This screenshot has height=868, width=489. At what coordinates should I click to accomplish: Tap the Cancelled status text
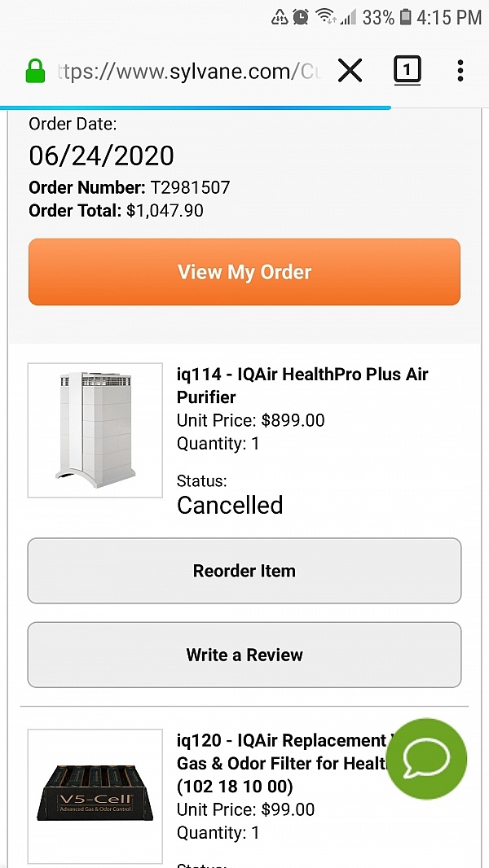[x=230, y=505]
